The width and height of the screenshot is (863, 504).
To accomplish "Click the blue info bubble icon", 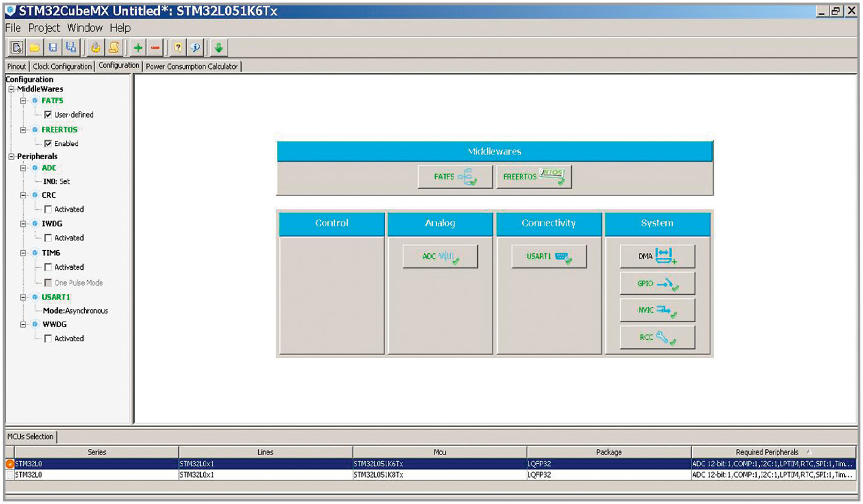I will (x=196, y=48).
